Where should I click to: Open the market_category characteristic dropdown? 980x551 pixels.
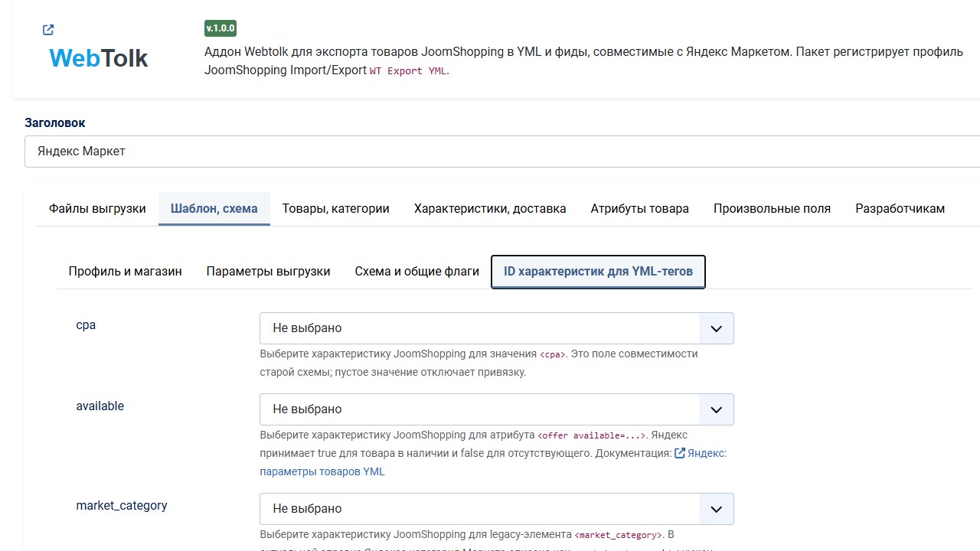click(497, 509)
